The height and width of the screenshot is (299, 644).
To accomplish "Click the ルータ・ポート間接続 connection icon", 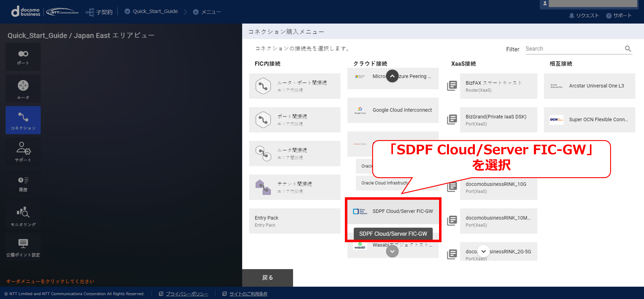I will click(x=263, y=86).
